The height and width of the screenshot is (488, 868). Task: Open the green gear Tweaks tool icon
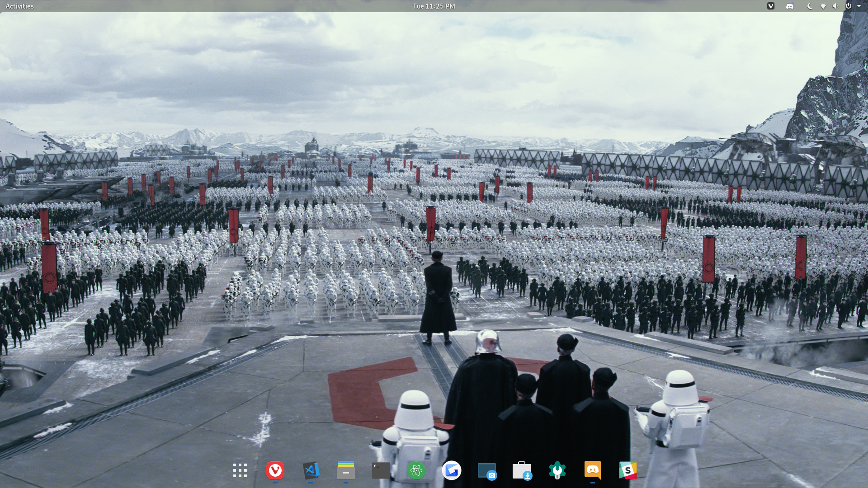click(x=557, y=470)
